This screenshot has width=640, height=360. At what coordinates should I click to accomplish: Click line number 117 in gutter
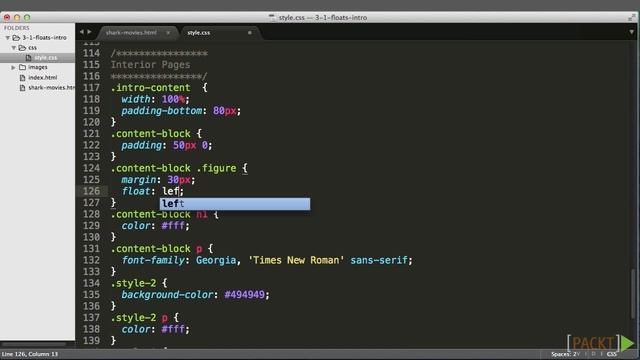point(91,88)
